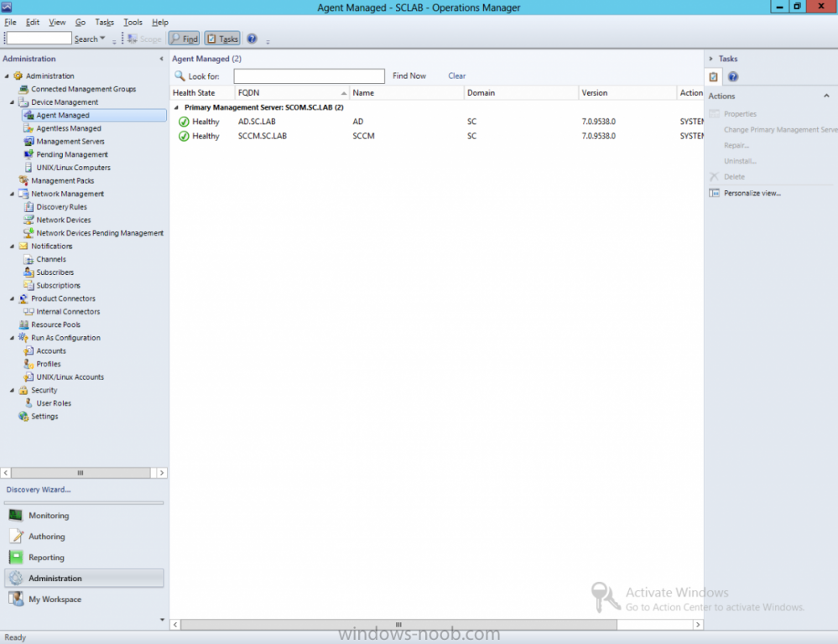The width and height of the screenshot is (838, 644).
Task: Click the Look for search field
Action: (309, 76)
